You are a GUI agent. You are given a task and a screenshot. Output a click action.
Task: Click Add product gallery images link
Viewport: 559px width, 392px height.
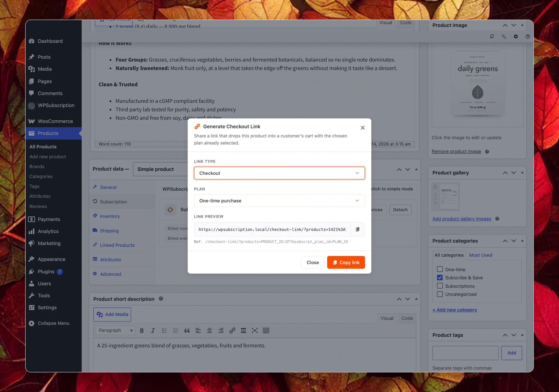(x=462, y=219)
